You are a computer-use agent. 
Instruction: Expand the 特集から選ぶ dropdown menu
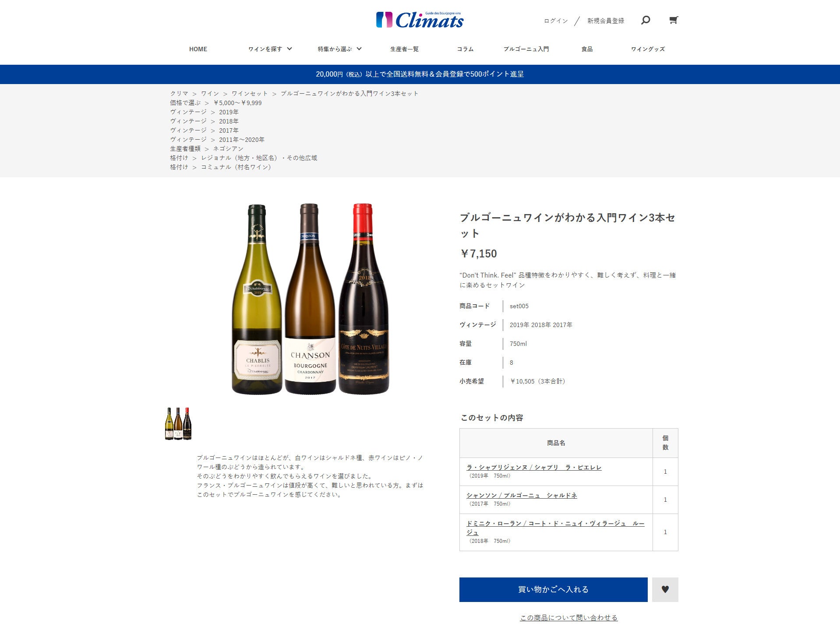pyautogui.click(x=339, y=49)
